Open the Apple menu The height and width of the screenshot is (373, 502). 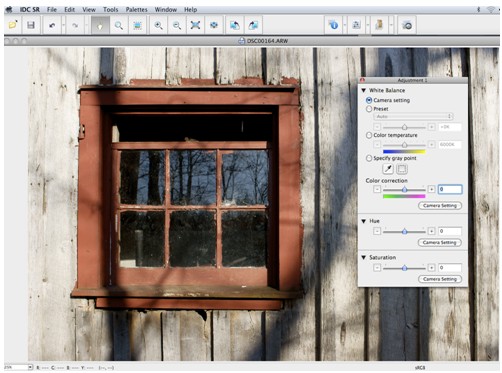[x=9, y=10]
